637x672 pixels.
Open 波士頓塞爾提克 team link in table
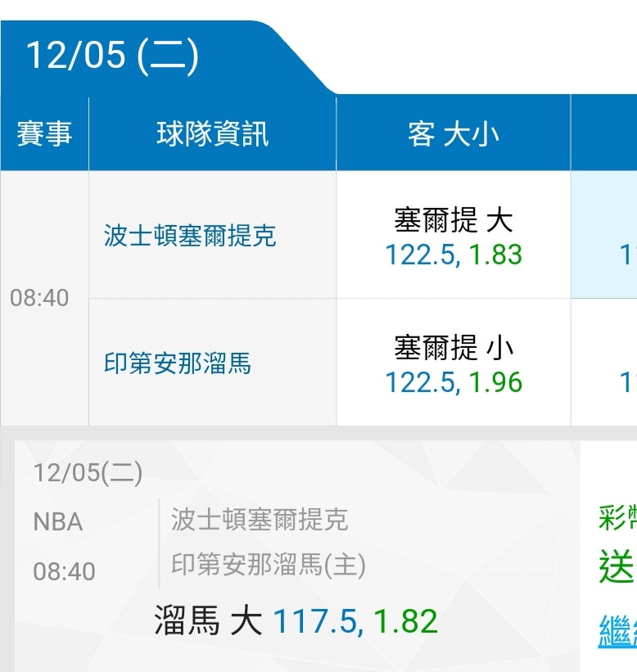point(190,235)
